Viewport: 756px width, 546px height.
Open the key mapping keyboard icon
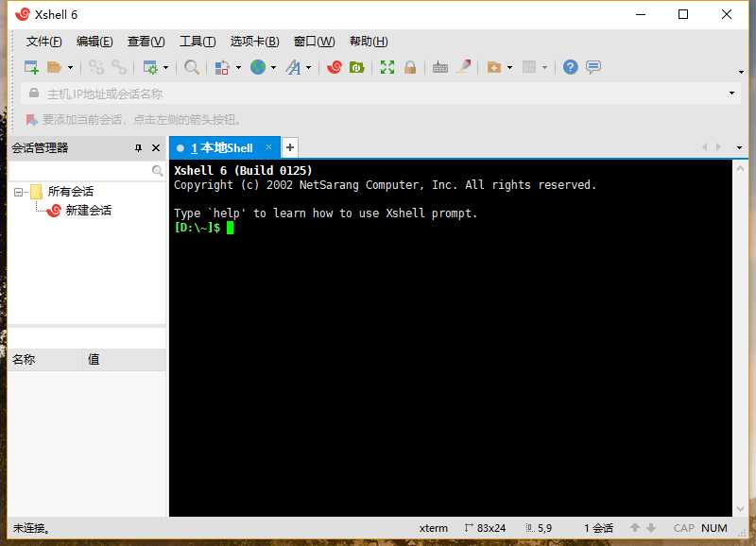pos(439,67)
